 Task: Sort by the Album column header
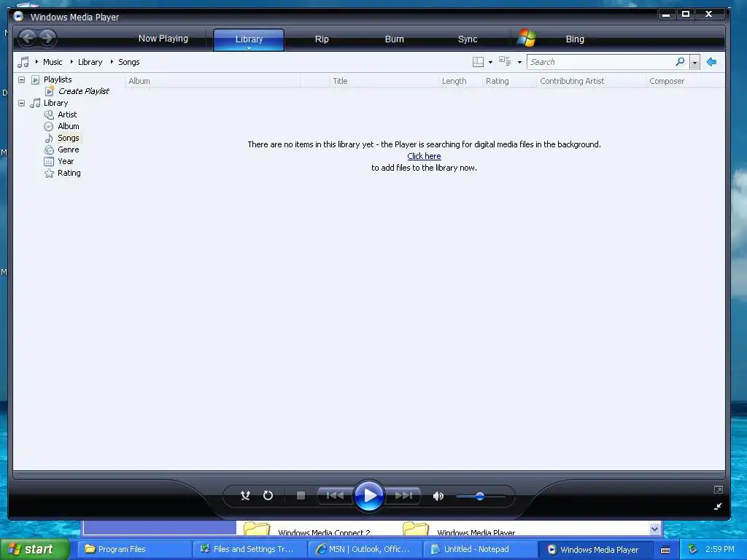212,81
